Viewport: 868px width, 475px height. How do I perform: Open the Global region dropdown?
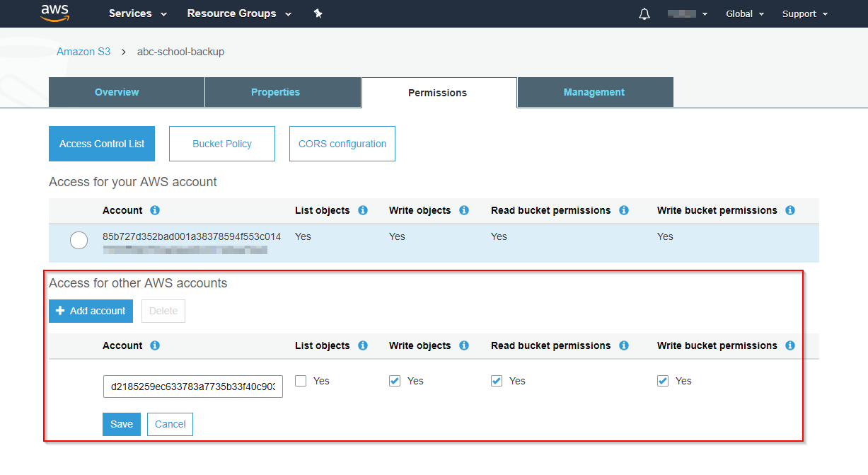point(745,13)
